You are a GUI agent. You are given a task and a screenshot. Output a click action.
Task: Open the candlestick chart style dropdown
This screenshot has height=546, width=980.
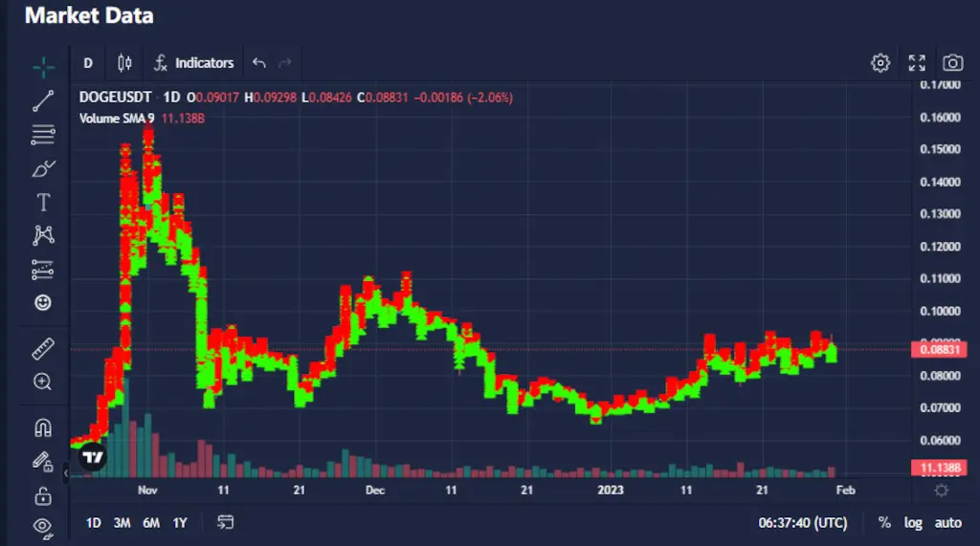pyautogui.click(x=123, y=63)
